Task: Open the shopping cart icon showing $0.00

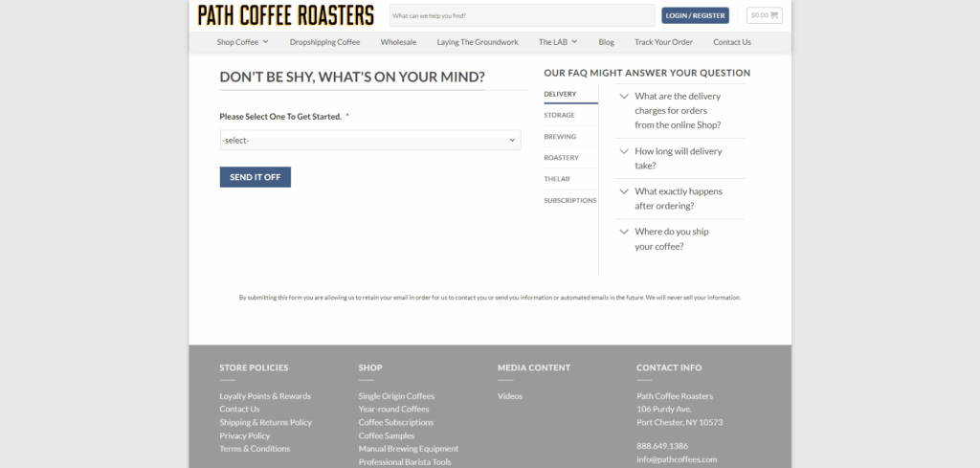Action: [765, 15]
